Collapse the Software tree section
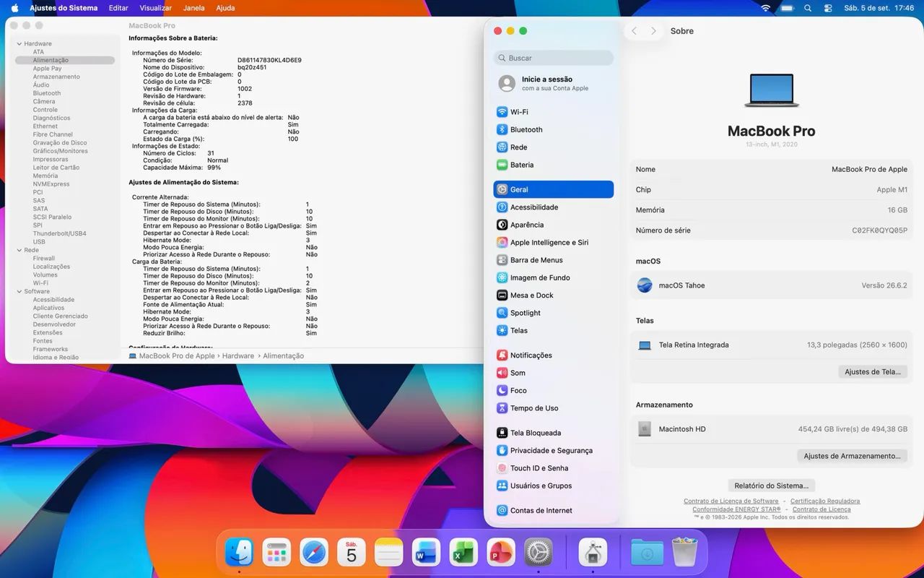The height and width of the screenshot is (578, 924). (19, 291)
